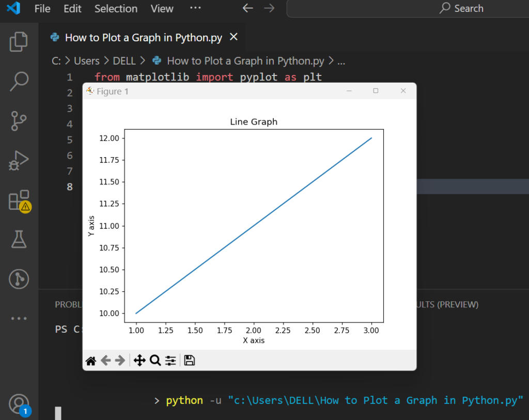Navigate forward with title bar arrow
This screenshot has height=420, width=529.
269,8
